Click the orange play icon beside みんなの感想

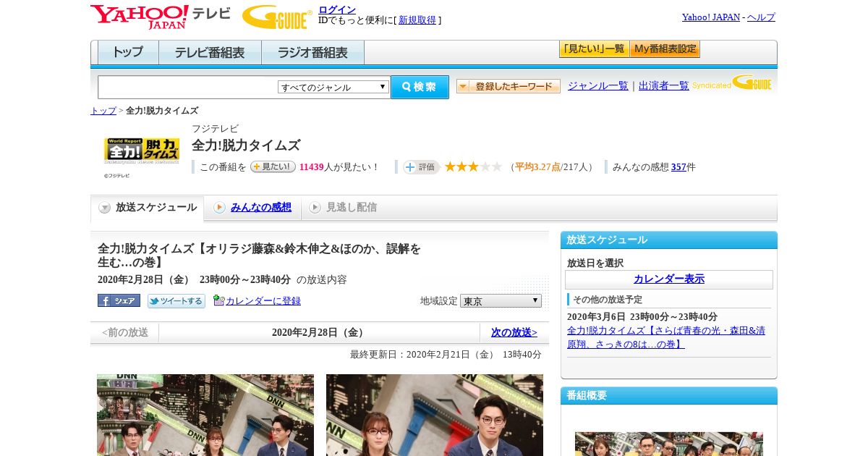(x=219, y=208)
